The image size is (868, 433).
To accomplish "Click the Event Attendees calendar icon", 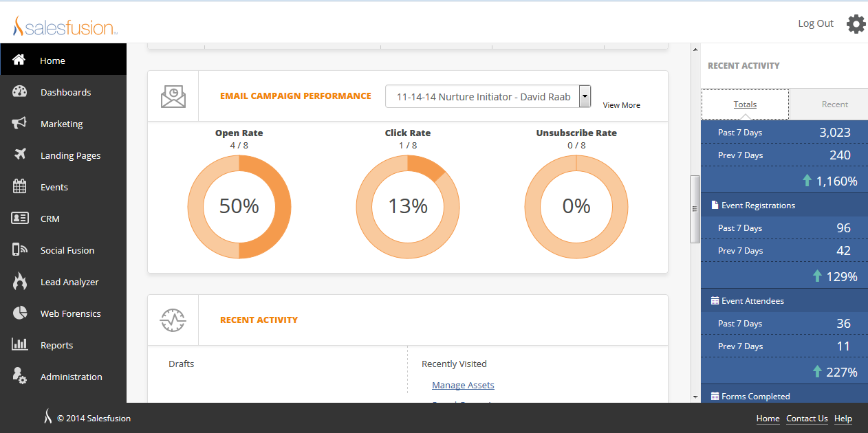I will (x=715, y=300).
